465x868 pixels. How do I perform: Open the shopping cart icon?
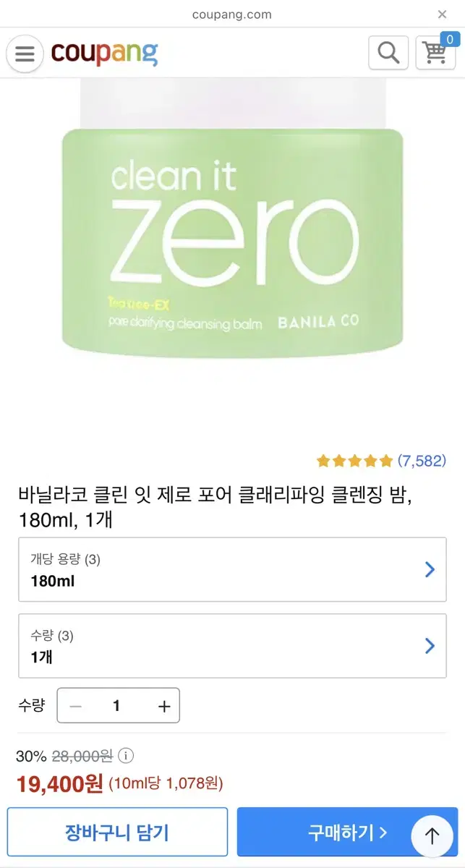[436, 53]
